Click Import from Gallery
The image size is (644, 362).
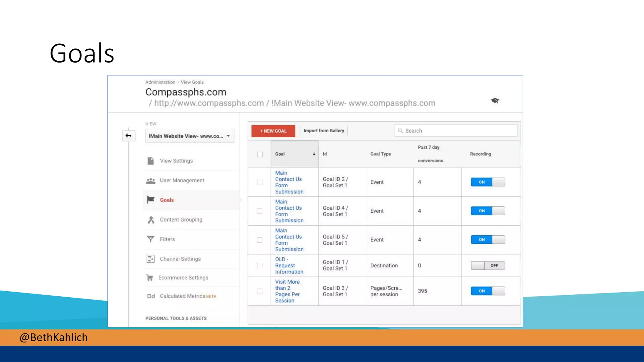pos(324,131)
